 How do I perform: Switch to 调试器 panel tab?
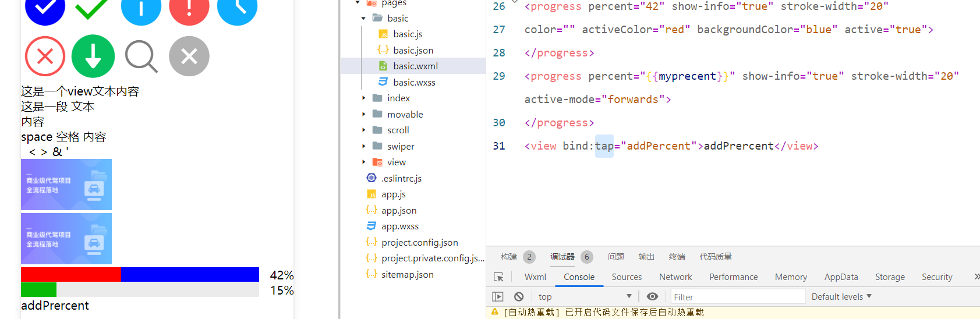coord(562,257)
